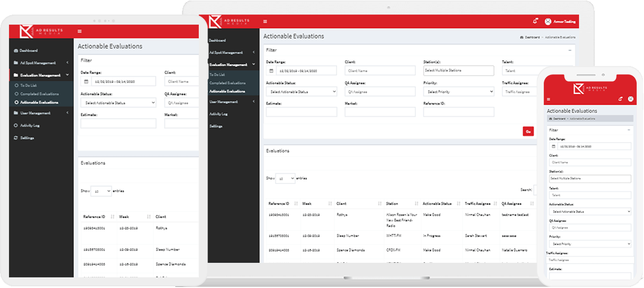Screen dimensions: 644x288
Task: Expand Ad Spot Management on the tablet sidebar
Action: pos(67,63)
